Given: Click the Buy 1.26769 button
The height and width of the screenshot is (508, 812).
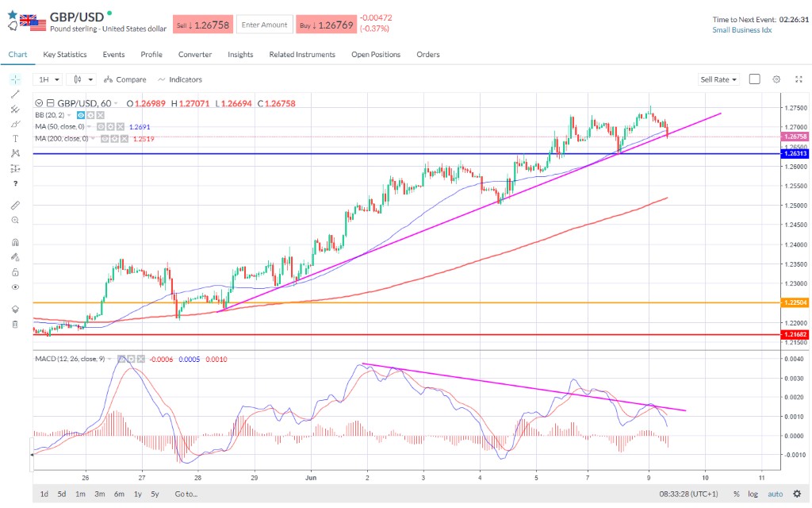Looking at the screenshot, I should pos(326,25).
